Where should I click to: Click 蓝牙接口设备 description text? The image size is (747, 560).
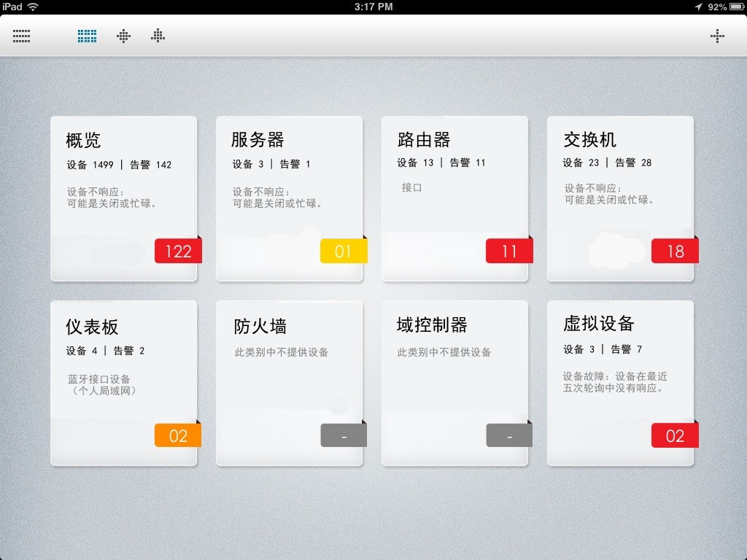102,385
